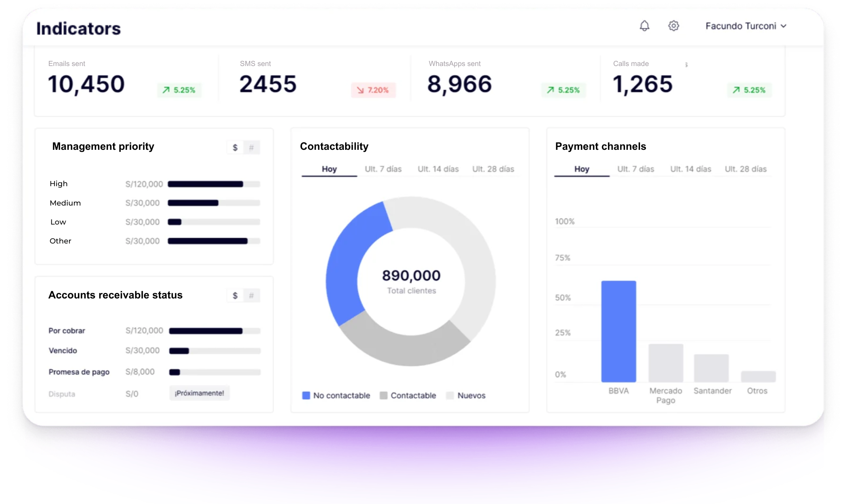The height and width of the screenshot is (504, 846).
Task: Click the Por cobrar S/120,000 amount
Action: [x=144, y=331]
